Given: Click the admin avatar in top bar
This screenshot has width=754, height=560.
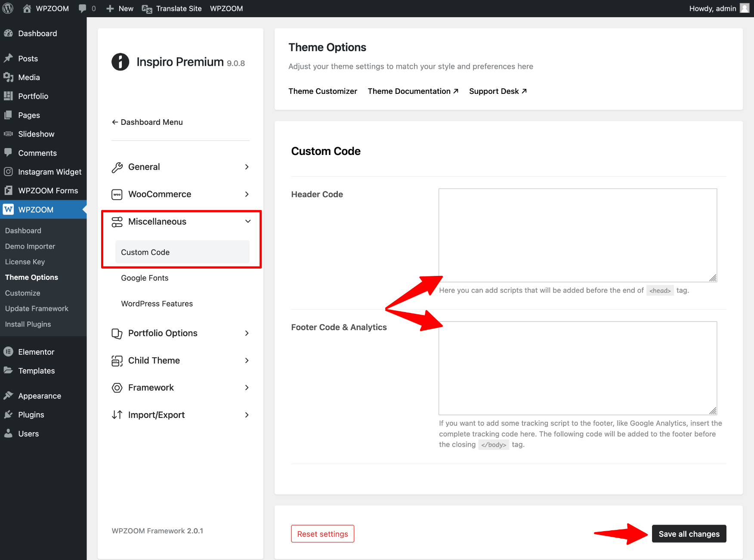Looking at the screenshot, I should pos(745,8).
